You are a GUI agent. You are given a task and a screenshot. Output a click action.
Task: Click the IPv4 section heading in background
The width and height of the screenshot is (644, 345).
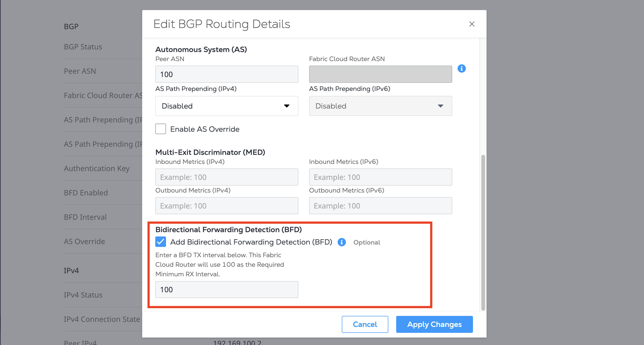coord(71,271)
